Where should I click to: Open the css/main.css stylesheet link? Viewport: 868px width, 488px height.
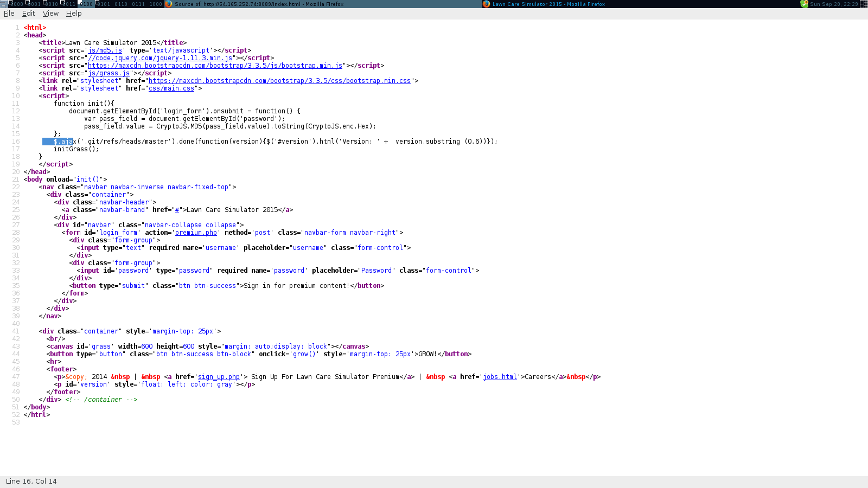pos(171,88)
